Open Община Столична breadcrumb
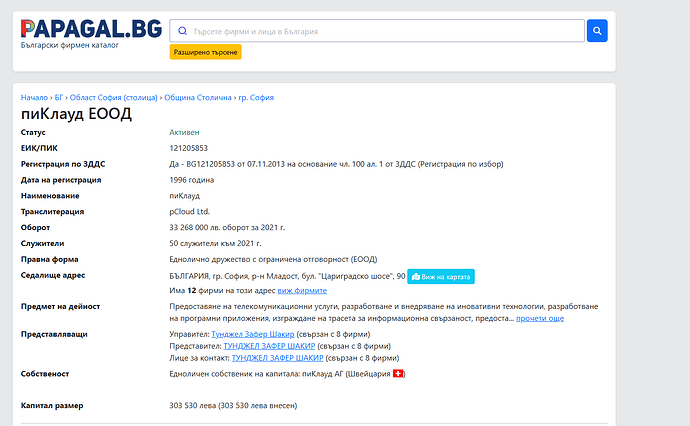690x426 pixels. click(198, 98)
